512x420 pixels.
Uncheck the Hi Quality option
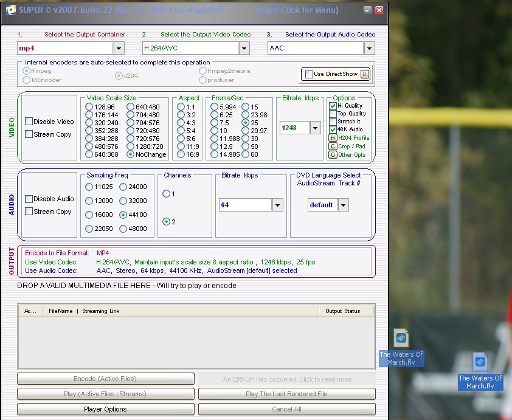tap(333, 106)
